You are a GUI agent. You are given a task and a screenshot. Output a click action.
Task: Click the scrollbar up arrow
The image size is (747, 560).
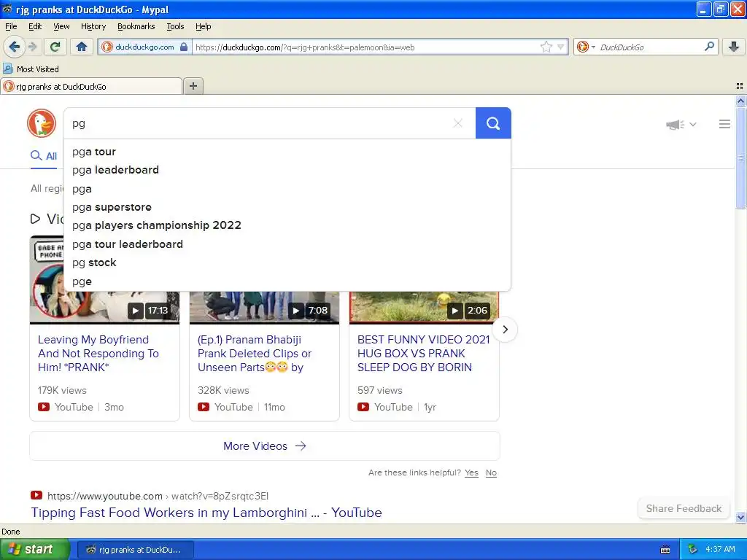point(740,101)
